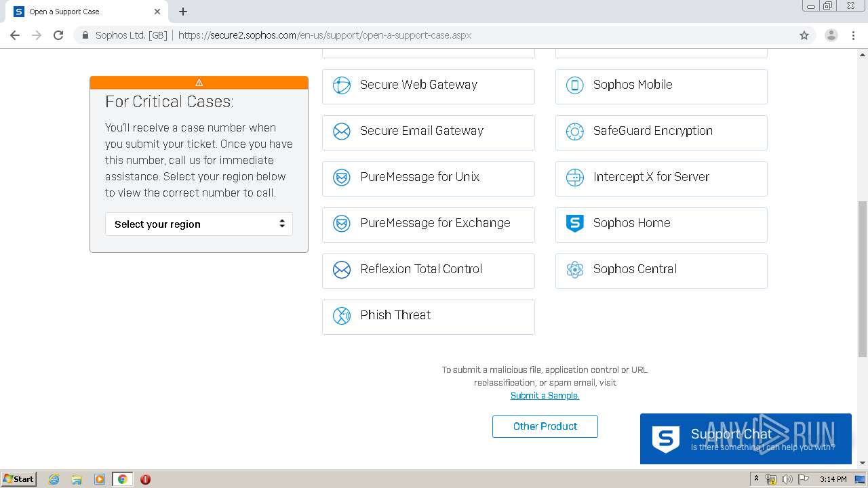Click the Chrome taskbar icon

coord(122,479)
